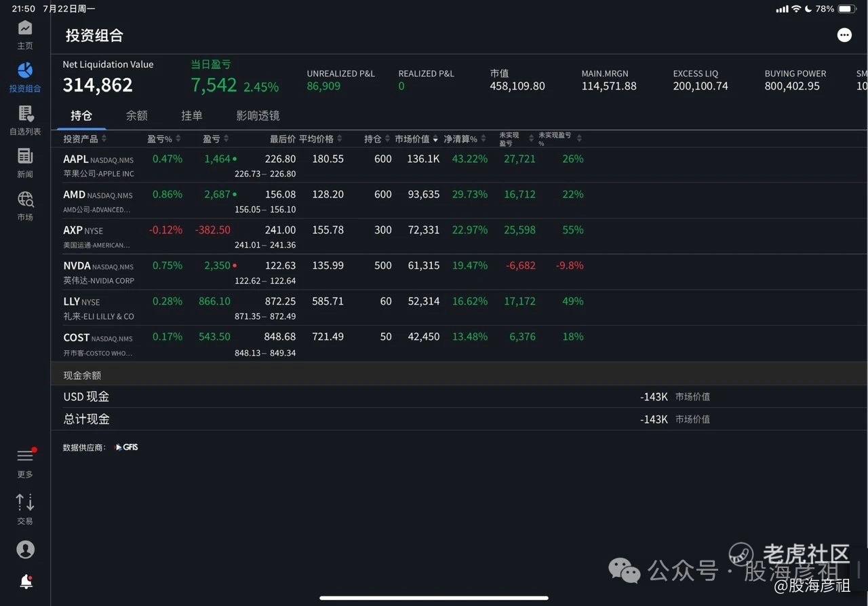Click AAPL unrealized P&L 27,721
This screenshot has height=606, width=868.
pos(519,159)
